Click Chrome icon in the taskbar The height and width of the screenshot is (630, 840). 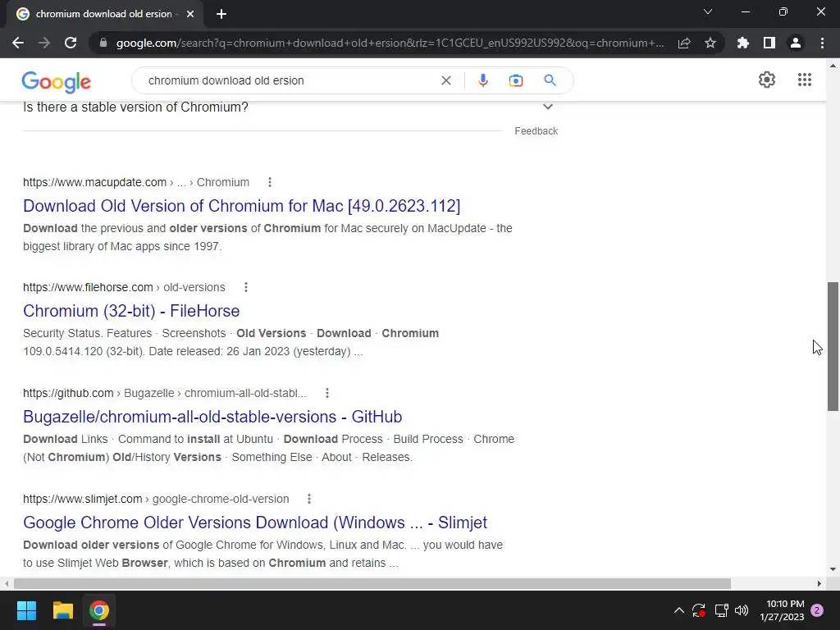coord(99,610)
